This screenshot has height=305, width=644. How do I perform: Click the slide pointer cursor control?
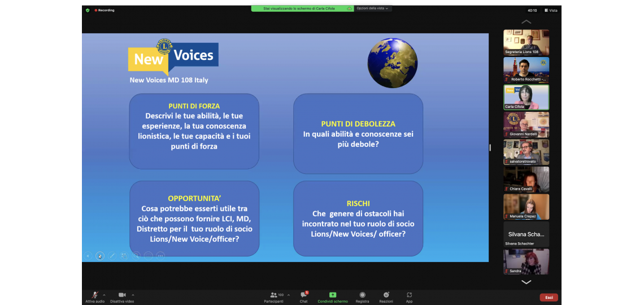click(100, 256)
